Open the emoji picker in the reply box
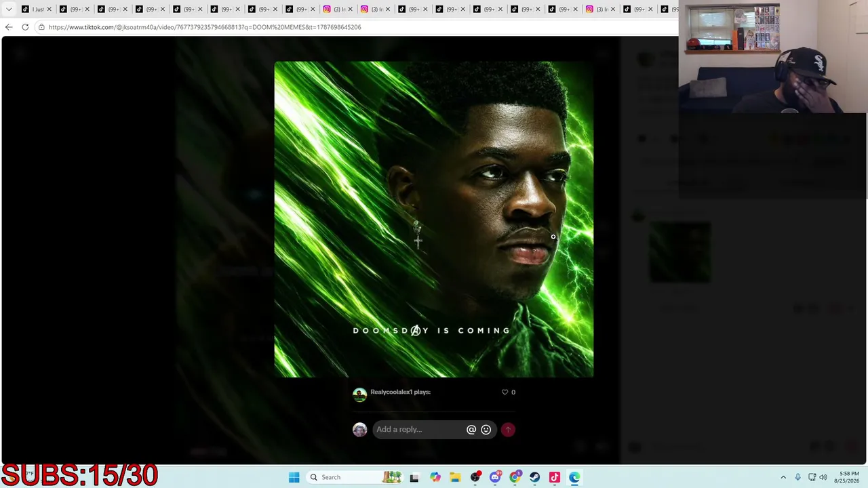This screenshot has height=488, width=868. point(486,429)
